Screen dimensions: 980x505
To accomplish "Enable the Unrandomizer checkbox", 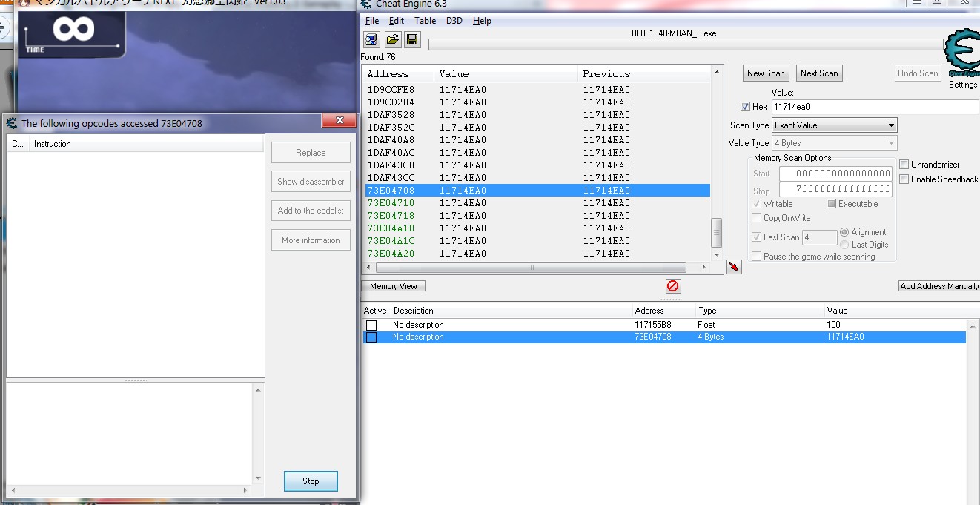I will [x=904, y=165].
